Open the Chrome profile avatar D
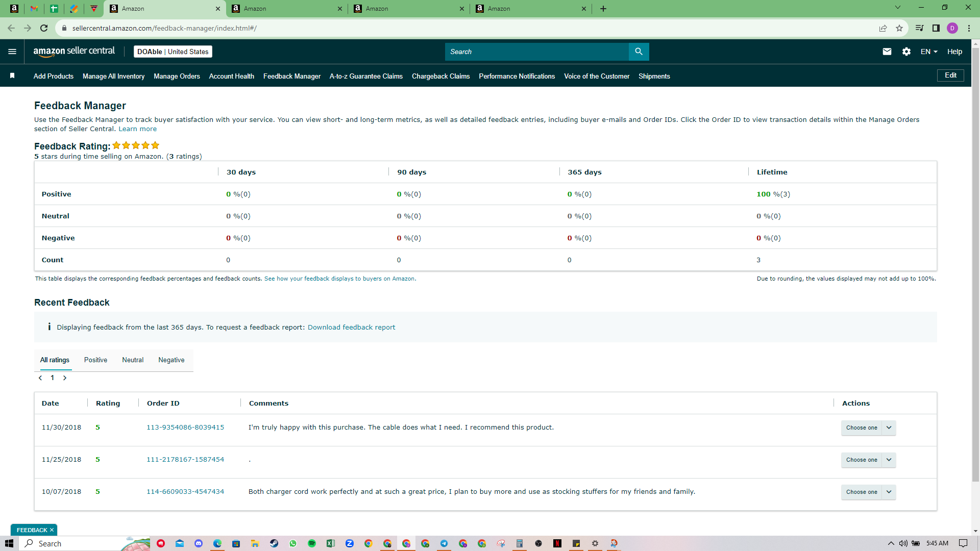This screenshot has height=551, width=980. pos(952,28)
